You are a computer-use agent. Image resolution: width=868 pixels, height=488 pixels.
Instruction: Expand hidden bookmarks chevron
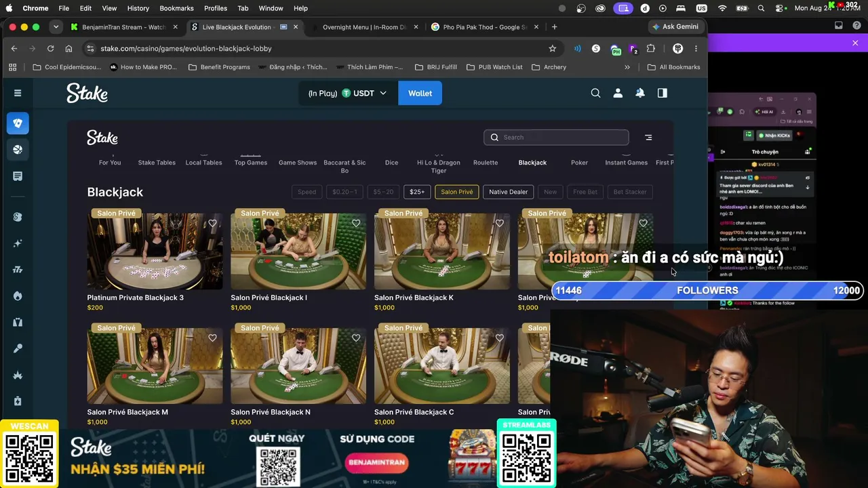point(627,67)
